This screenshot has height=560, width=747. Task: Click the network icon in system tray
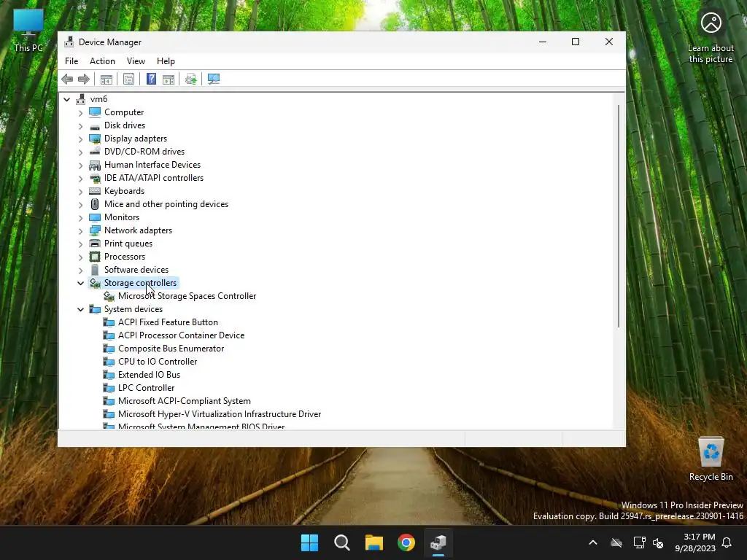point(639,542)
